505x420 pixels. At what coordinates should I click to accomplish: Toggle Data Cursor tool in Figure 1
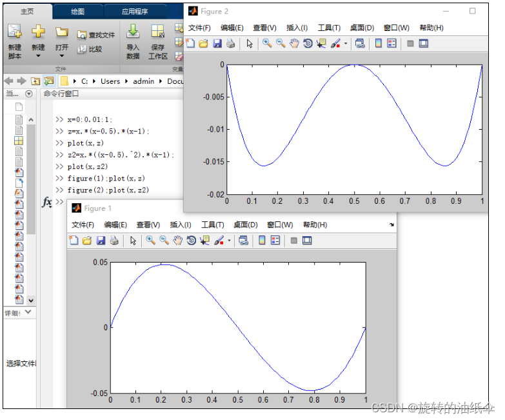click(205, 240)
